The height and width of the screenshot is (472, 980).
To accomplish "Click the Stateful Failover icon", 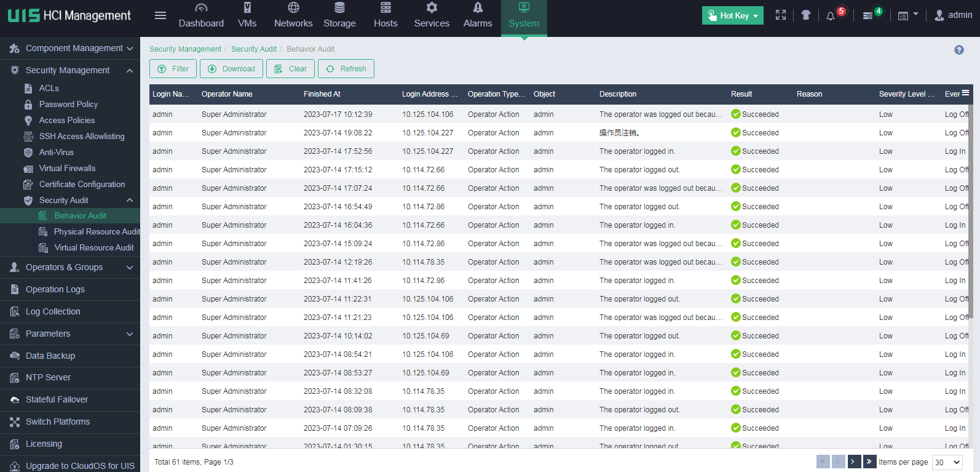I will pos(15,399).
